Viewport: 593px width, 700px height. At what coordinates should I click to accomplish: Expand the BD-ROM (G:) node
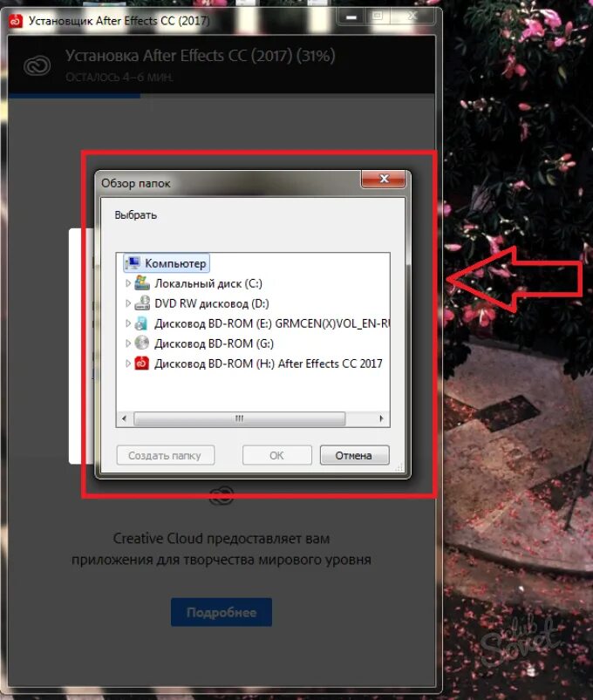point(127,343)
